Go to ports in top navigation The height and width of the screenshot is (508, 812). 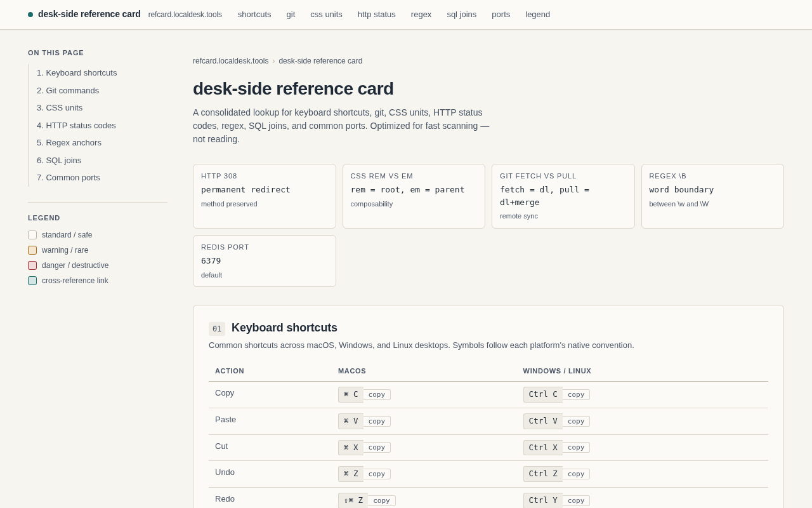coord(501,14)
